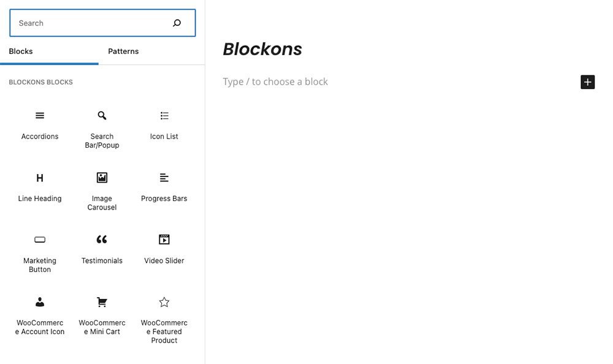
Task: Insert the Accordions block
Action: tap(39, 126)
